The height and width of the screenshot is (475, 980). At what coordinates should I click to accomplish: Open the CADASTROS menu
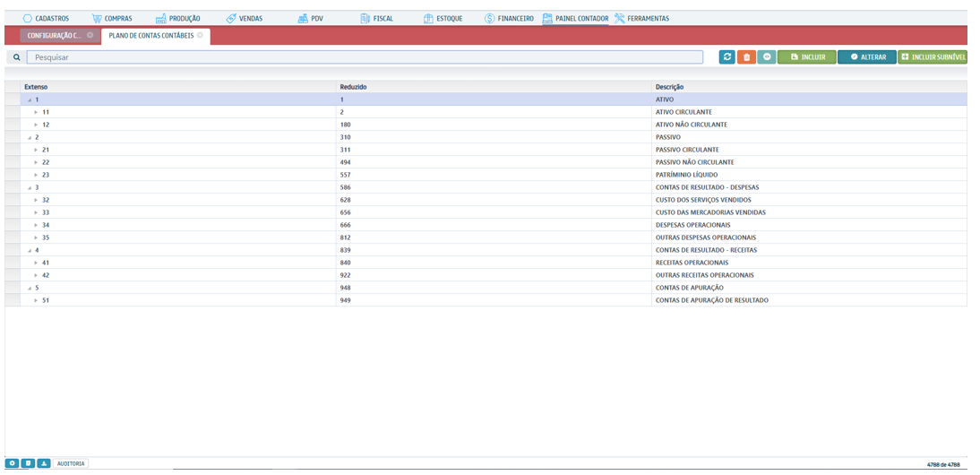coord(46,18)
